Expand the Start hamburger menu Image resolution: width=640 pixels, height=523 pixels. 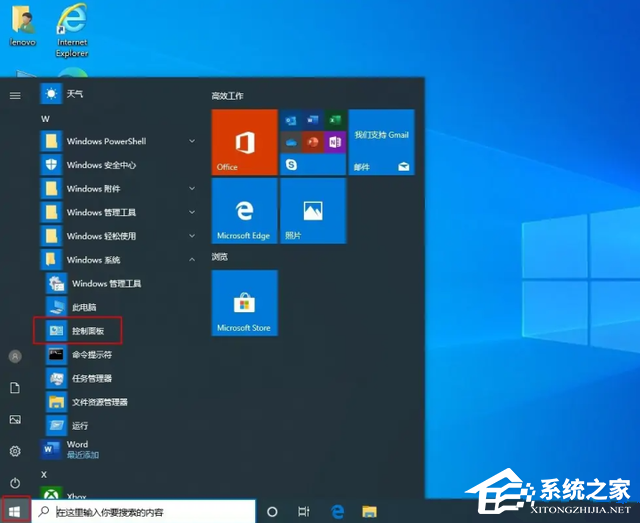coord(15,96)
